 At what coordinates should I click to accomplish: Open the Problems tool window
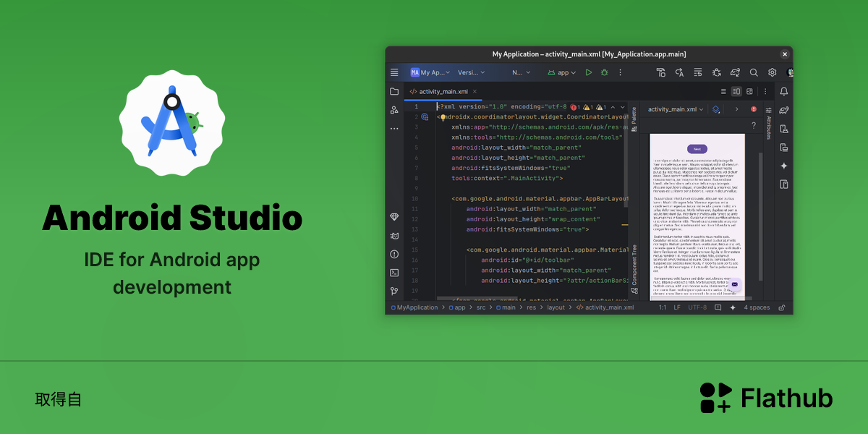tap(394, 254)
